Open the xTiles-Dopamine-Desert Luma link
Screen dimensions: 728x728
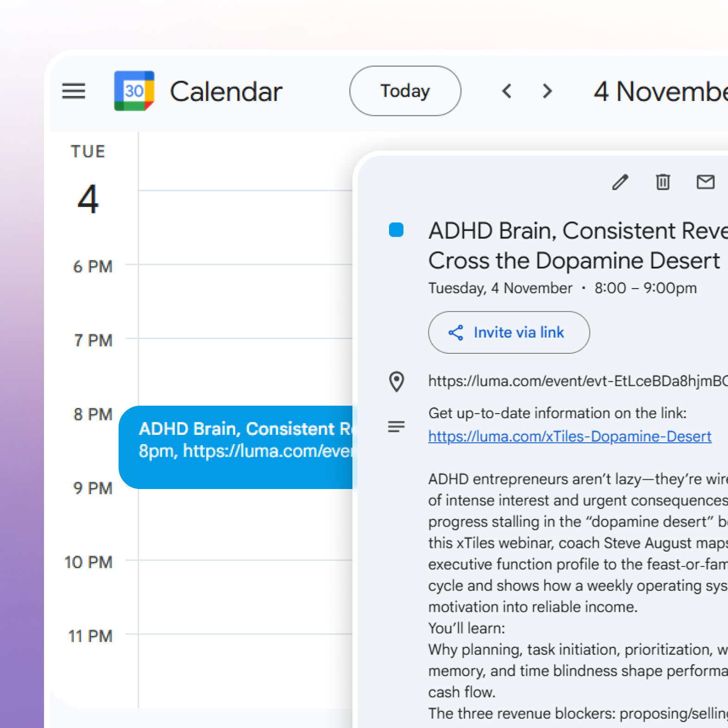click(x=570, y=437)
